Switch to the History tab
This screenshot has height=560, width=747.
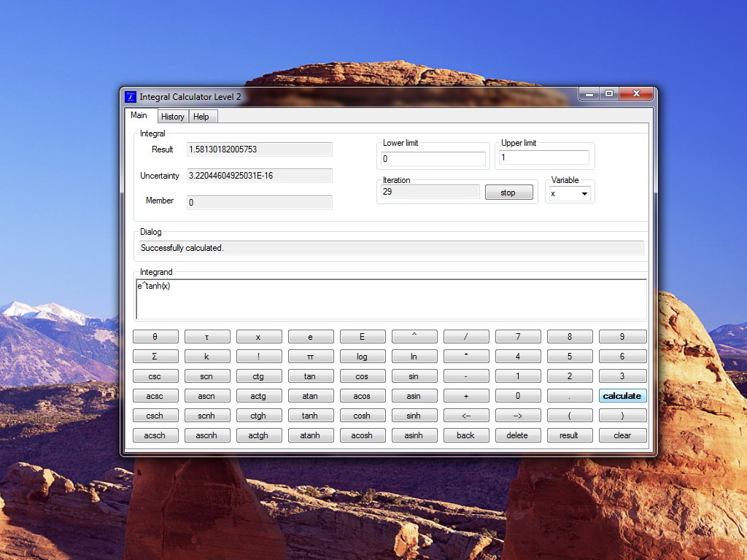pos(172,117)
